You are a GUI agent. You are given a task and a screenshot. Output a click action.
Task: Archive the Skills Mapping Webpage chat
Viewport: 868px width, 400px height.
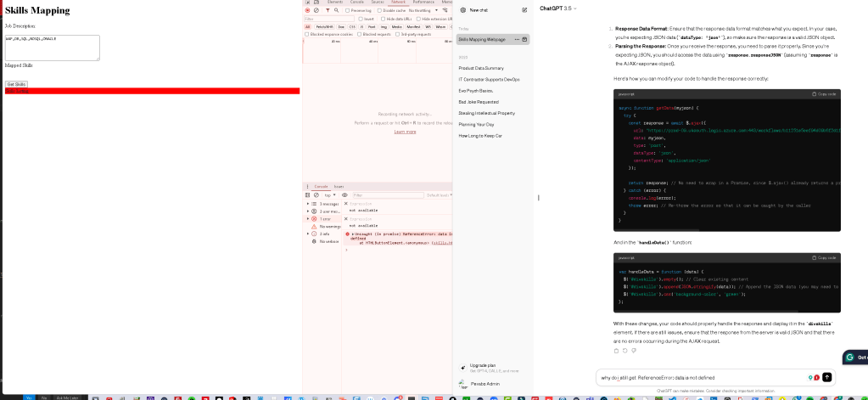(524, 39)
